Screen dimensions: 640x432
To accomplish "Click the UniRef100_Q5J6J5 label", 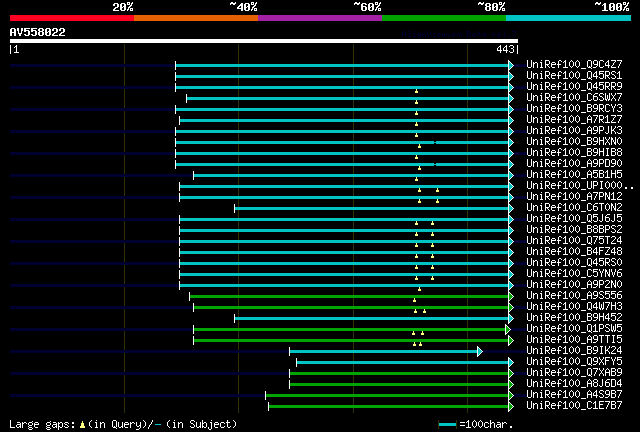I will click(574, 219).
